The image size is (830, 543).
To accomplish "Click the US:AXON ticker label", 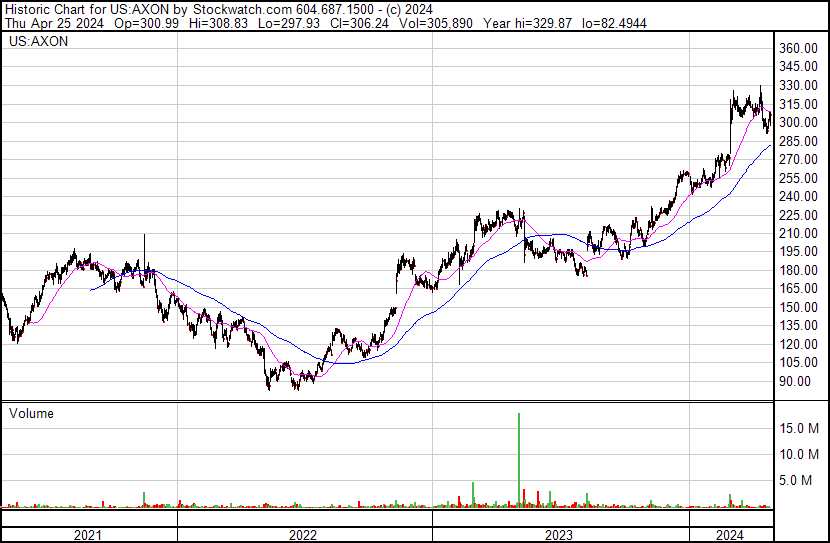I will click(33, 43).
